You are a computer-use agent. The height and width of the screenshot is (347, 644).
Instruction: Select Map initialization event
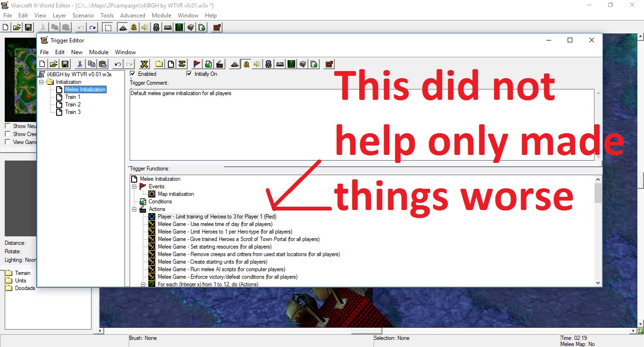click(176, 194)
